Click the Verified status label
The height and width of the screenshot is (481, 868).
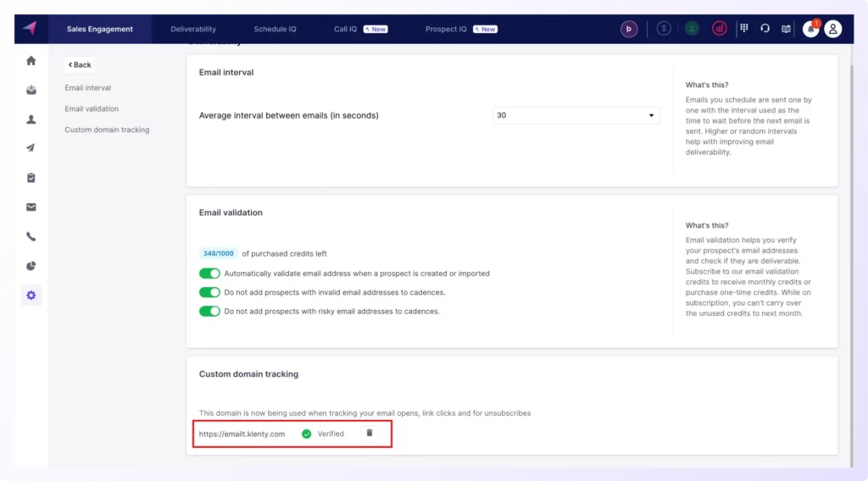(x=331, y=434)
